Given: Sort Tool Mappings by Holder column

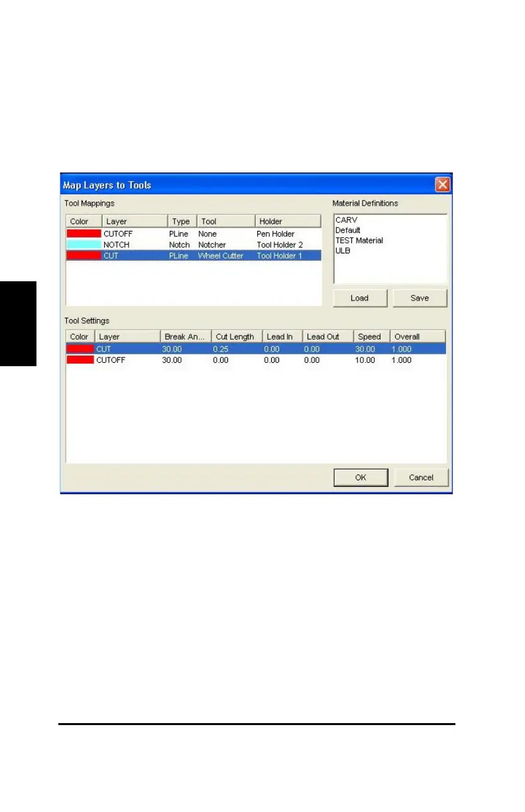Looking at the screenshot, I should pyautogui.click(x=288, y=222).
